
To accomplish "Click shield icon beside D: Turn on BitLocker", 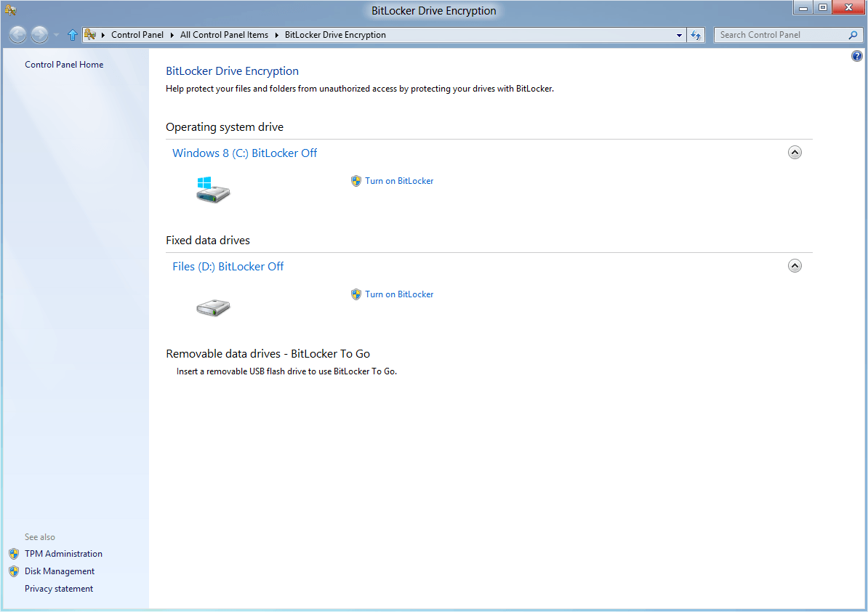I will click(356, 294).
